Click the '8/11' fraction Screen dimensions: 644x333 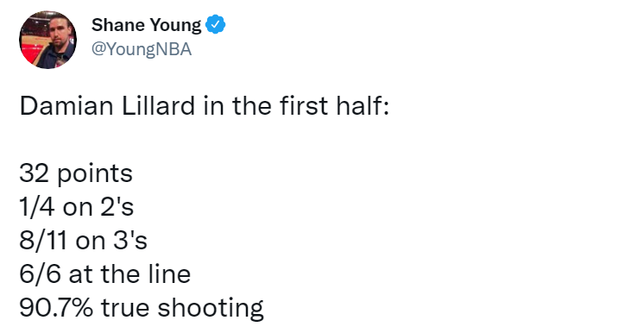(x=43, y=240)
